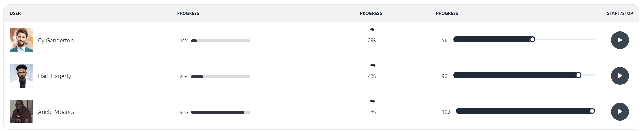The height and width of the screenshot is (131, 644).
Task: Start Anele Mbanga's play button
Action: [620, 112]
